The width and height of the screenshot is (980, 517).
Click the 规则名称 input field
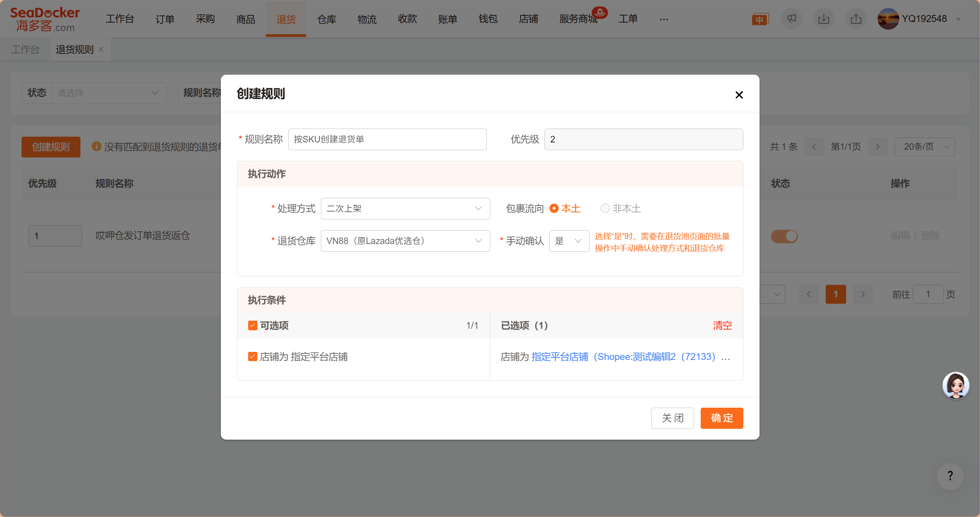tap(387, 139)
